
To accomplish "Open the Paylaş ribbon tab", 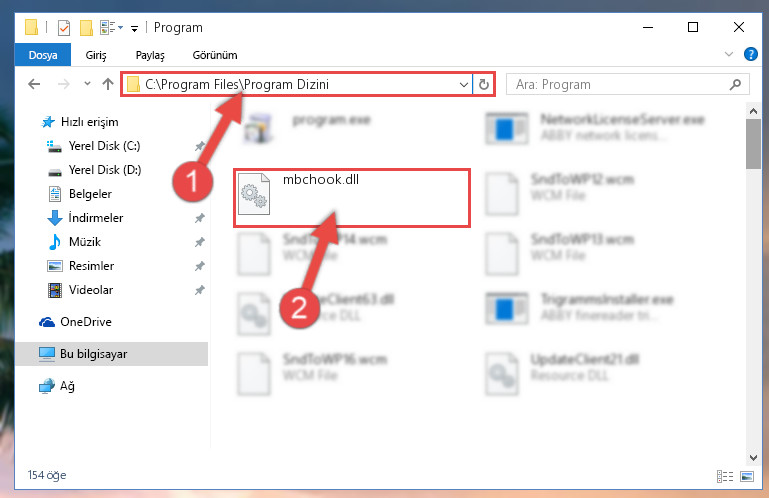I will click(150, 55).
